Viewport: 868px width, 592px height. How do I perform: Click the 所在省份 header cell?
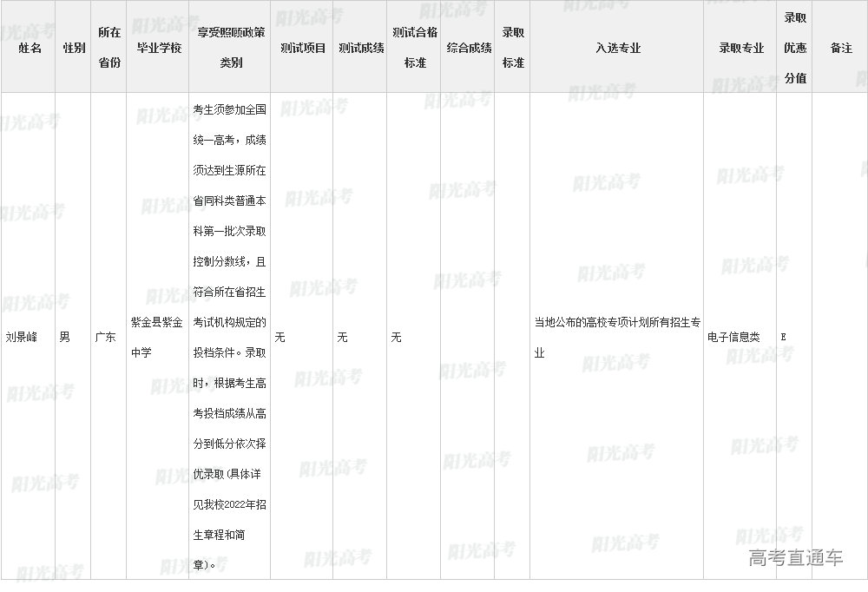tap(109, 48)
